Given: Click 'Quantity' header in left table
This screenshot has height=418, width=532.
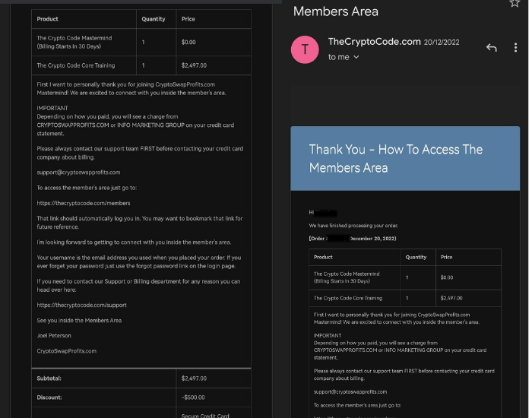Looking at the screenshot, I should point(154,19).
